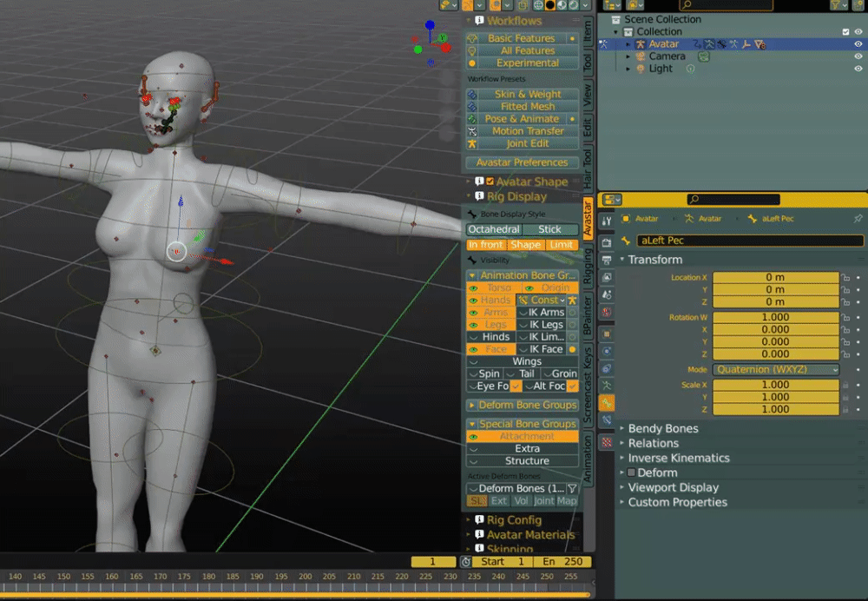The image size is (868, 601).
Task: Toggle the Avatar Shape panel checkbox
Action: pos(490,182)
